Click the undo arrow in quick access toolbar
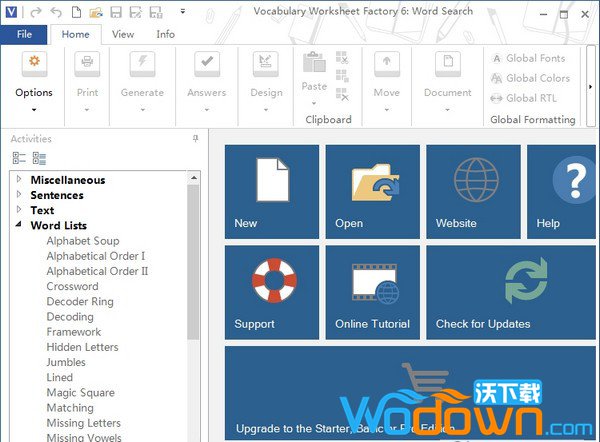The height and width of the screenshot is (442, 600). coord(56,12)
